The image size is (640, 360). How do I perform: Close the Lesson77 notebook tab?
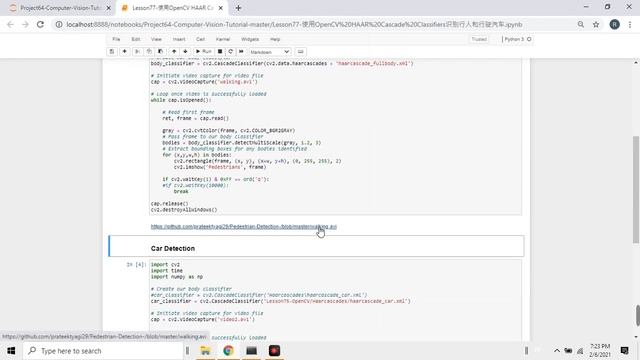point(220,8)
